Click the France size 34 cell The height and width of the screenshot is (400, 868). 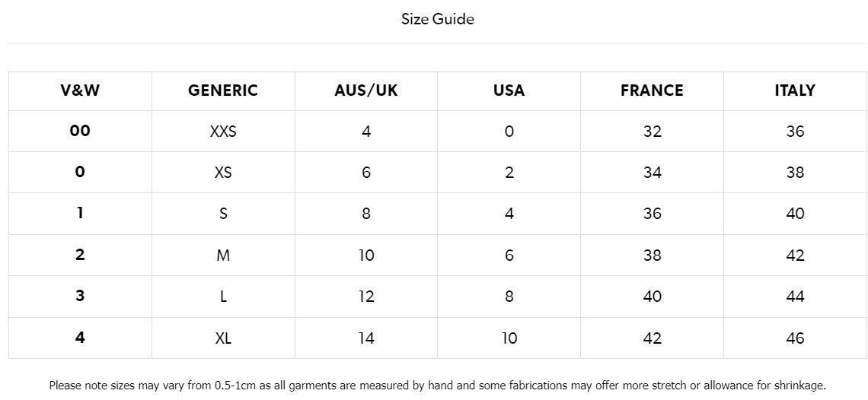652,173
